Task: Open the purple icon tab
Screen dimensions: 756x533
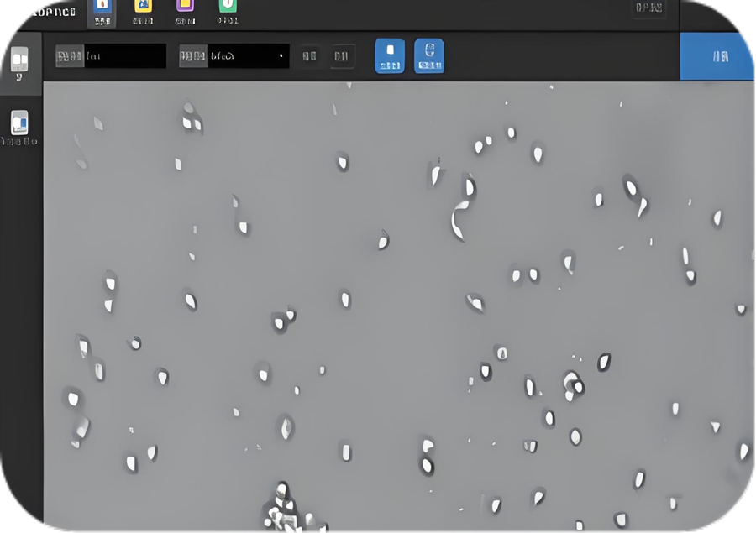Action: [x=185, y=13]
